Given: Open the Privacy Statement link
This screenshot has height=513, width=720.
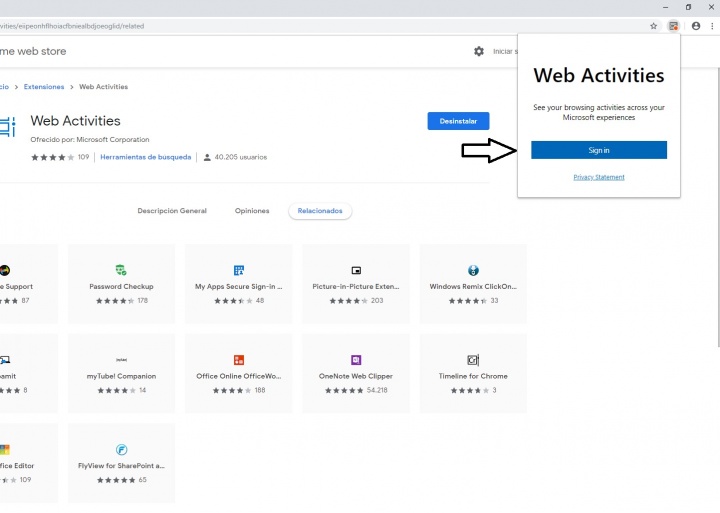Looking at the screenshot, I should [599, 177].
